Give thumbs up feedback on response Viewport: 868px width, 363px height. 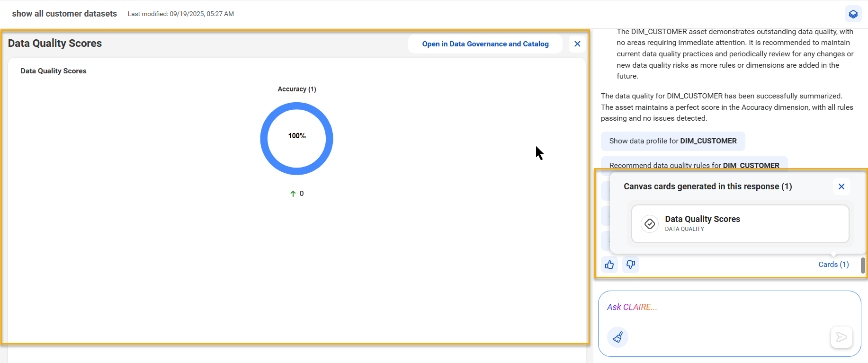pos(609,265)
